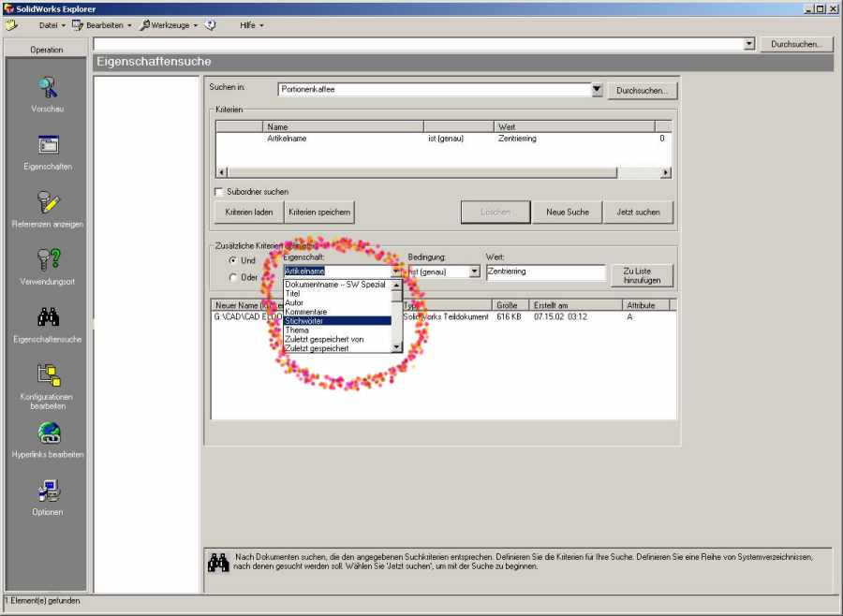This screenshot has width=843, height=616.
Task: Click the top Durchsuchen button
Action: coord(796,44)
